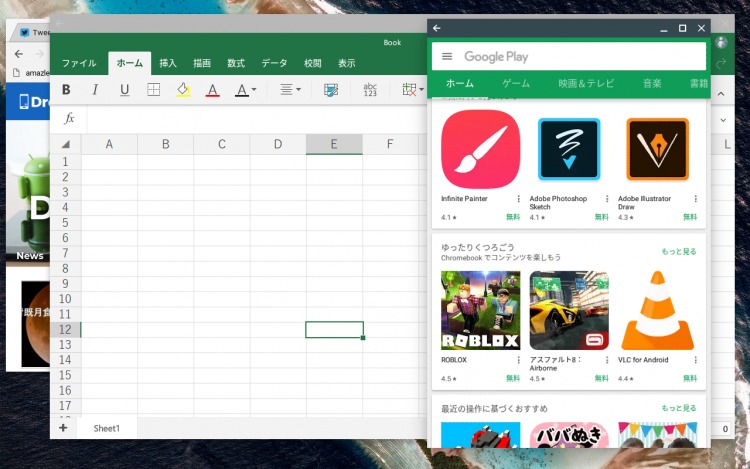Switch to the ホーム ribbon tab

click(x=130, y=63)
